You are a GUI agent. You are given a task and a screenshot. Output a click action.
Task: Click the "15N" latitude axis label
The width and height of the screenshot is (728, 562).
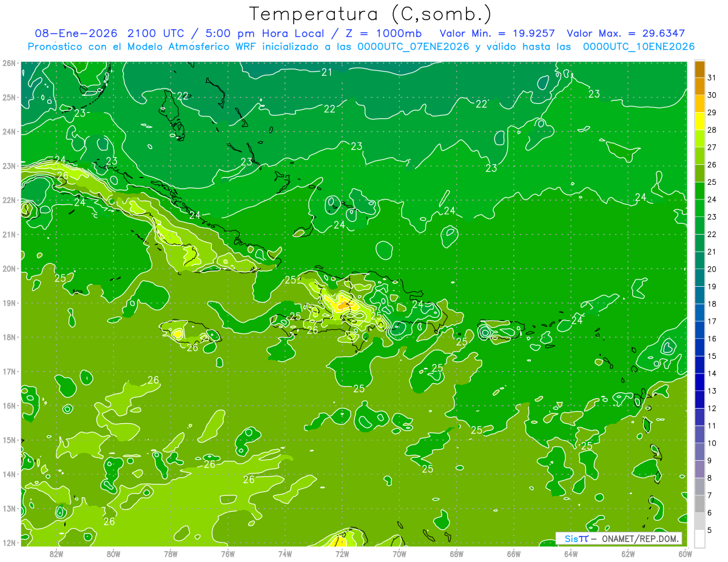9,440
